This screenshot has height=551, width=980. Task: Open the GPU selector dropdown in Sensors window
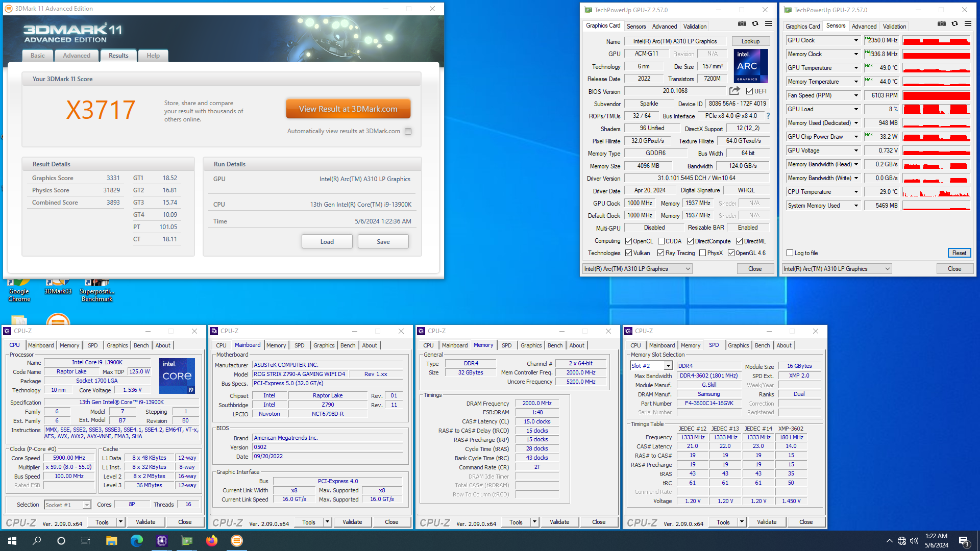[837, 269]
